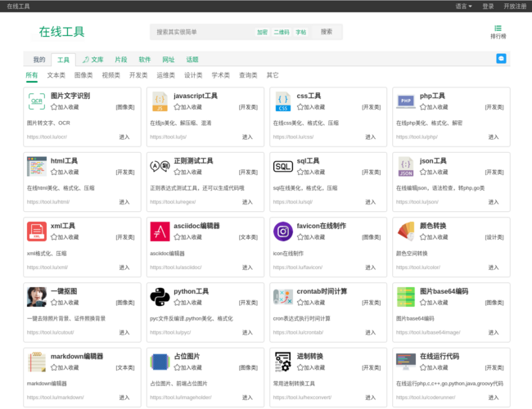Viewport: 532px width, 409px height.
Task: Click the favicon在线制作 purple icon
Action: pyautogui.click(x=283, y=231)
